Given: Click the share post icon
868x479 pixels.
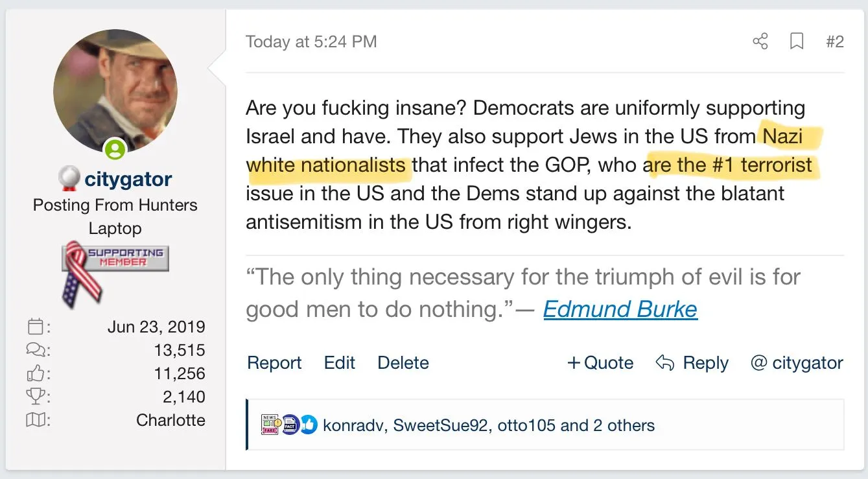Looking at the screenshot, I should coord(760,42).
